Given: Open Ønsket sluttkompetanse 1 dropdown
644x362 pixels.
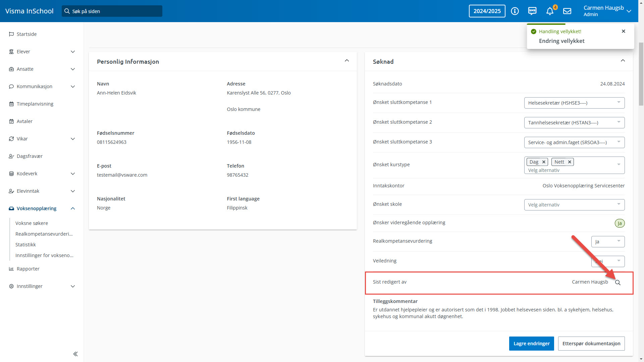Looking at the screenshot, I should 574,103.
